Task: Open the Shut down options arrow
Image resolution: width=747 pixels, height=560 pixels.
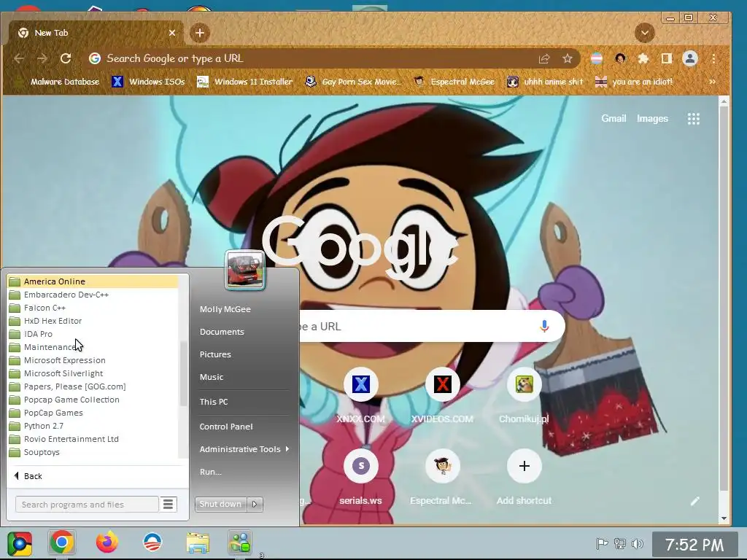Action: pos(255,504)
